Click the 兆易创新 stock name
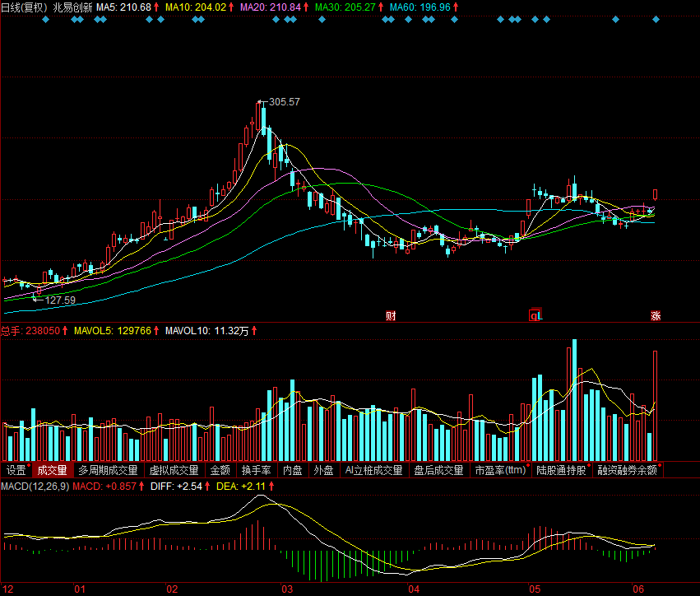This screenshot has width=700, height=596. coord(72,7)
